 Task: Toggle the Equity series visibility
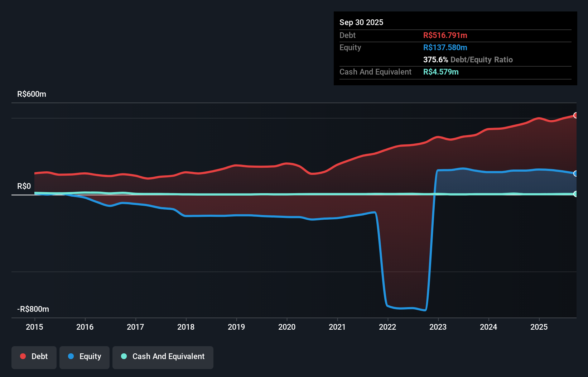tap(84, 357)
